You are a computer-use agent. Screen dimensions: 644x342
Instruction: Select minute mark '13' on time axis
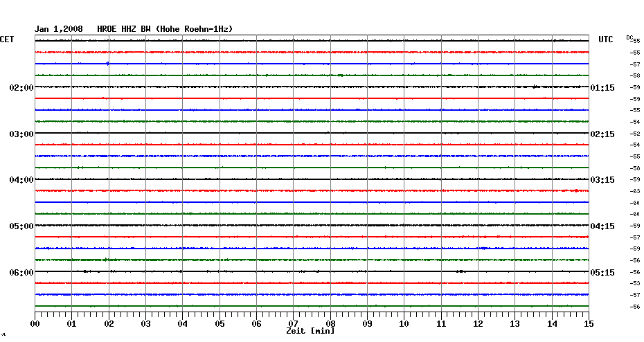(x=515, y=324)
